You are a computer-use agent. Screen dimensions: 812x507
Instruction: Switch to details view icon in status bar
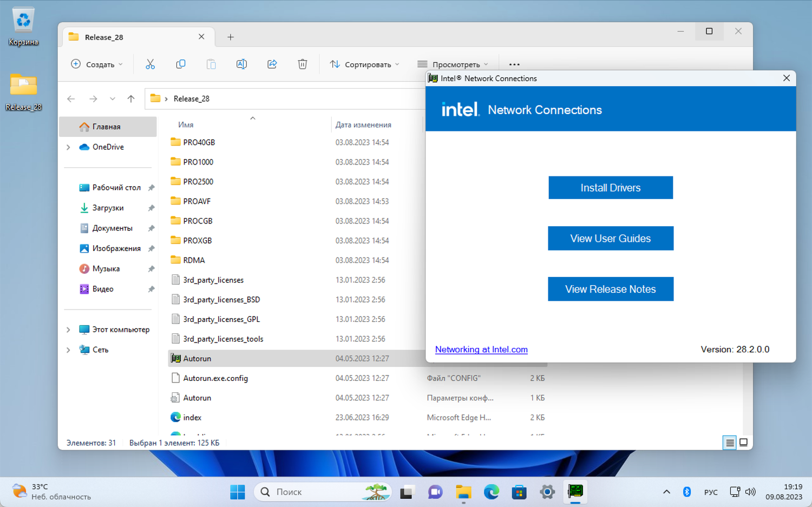pos(730,443)
